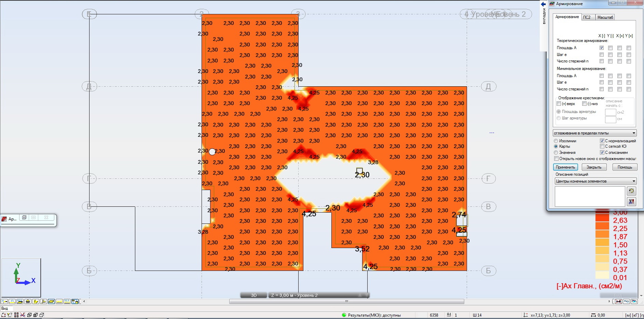Toggle the local axes display icon
Screen dimensions: 644x319
coord(43,301)
